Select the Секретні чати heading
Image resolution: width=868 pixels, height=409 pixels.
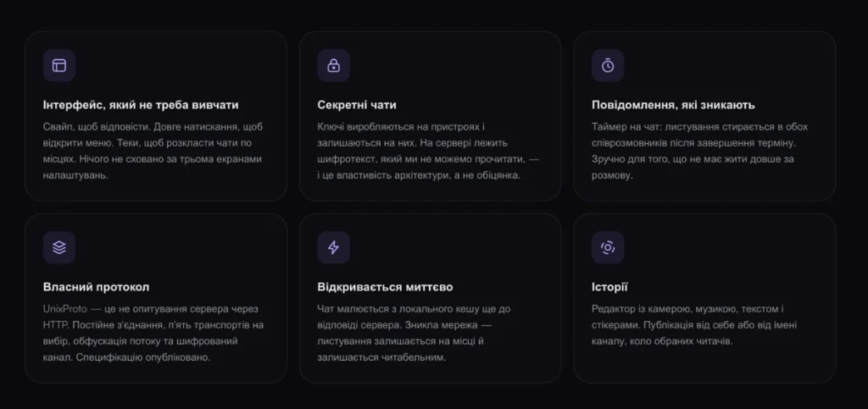coord(357,105)
